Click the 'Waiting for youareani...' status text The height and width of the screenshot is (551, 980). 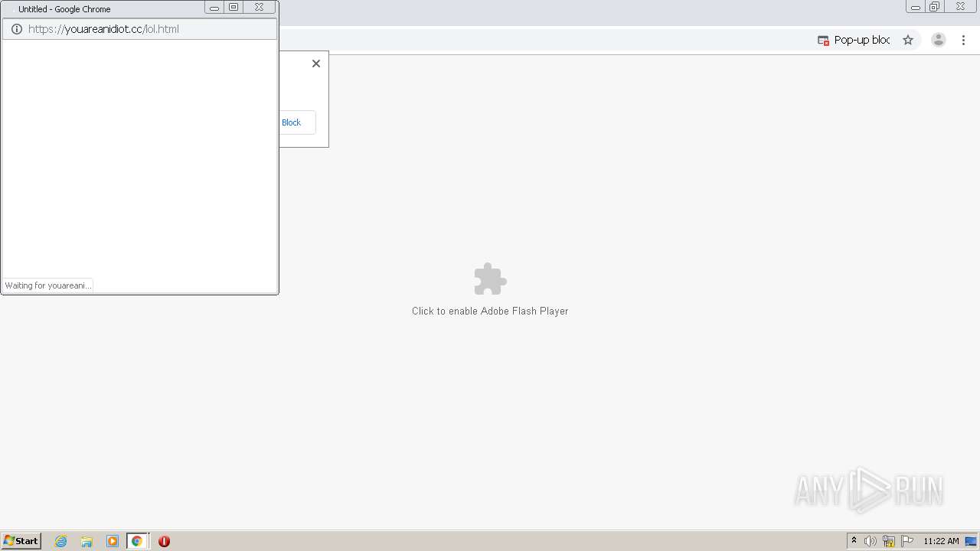coord(47,285)
